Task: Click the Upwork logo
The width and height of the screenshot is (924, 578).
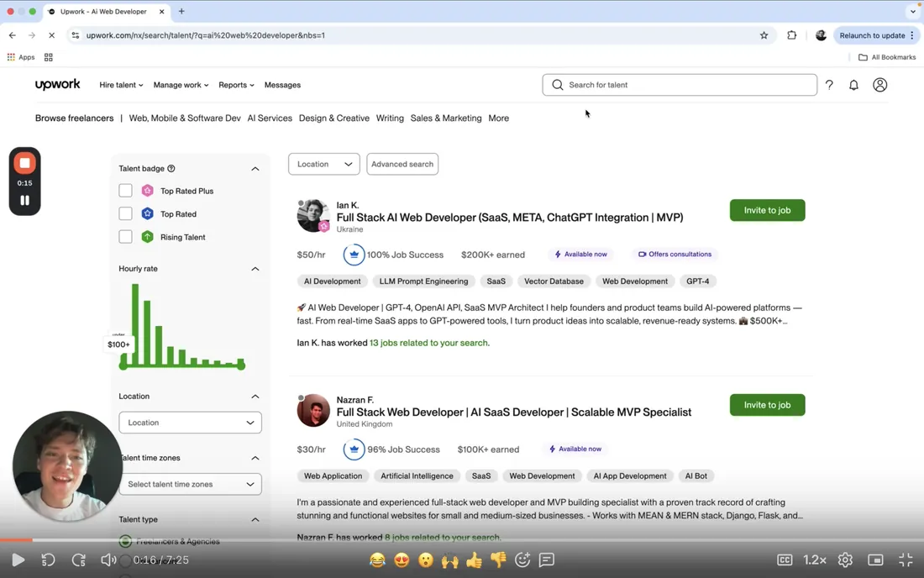Action: point(57,84)
